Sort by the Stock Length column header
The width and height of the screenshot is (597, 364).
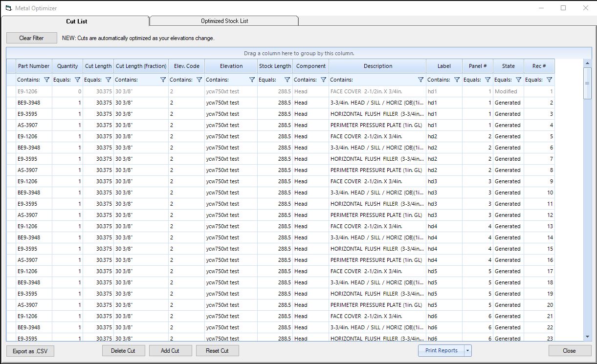[275, 66]
